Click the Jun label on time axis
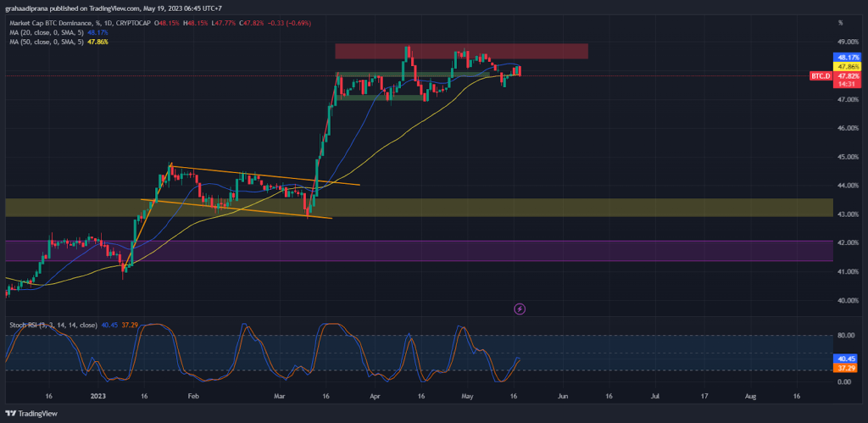This screenshot has height=423, width=868. pyautogui.click(x=564, y=397)
